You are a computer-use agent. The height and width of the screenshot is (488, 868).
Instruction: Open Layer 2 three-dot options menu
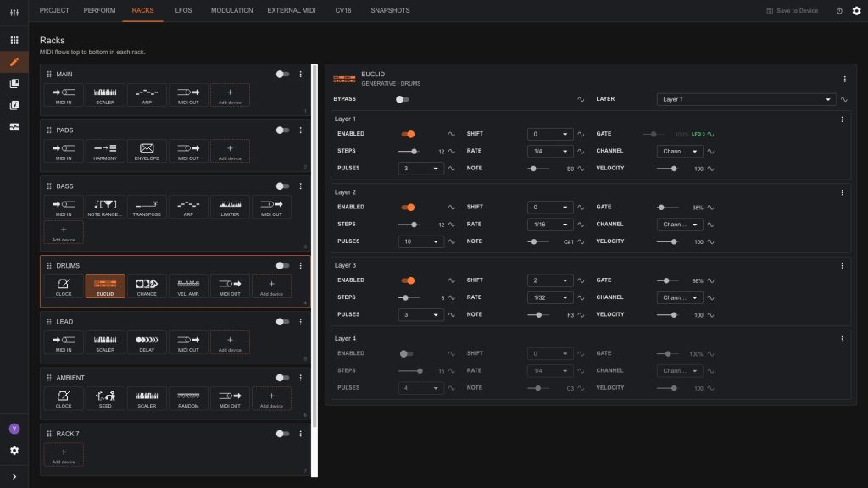click(842, 192)
